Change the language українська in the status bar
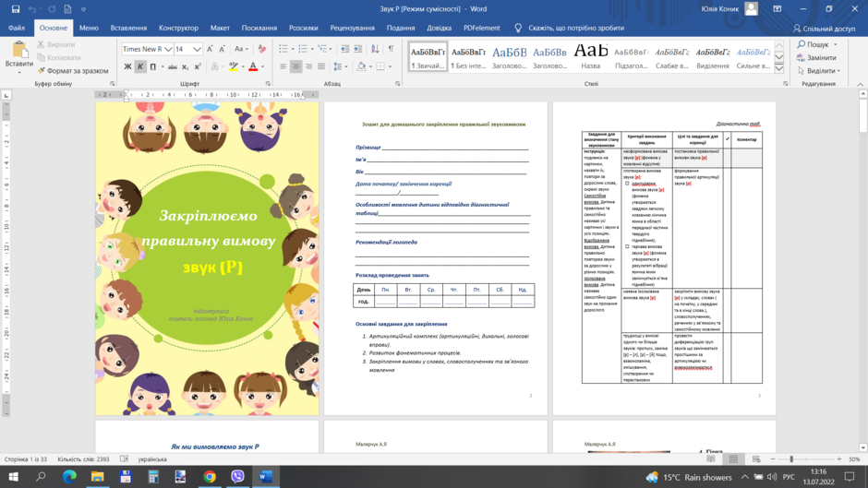This screenshot has width=868, height=488. coord(152,459)
